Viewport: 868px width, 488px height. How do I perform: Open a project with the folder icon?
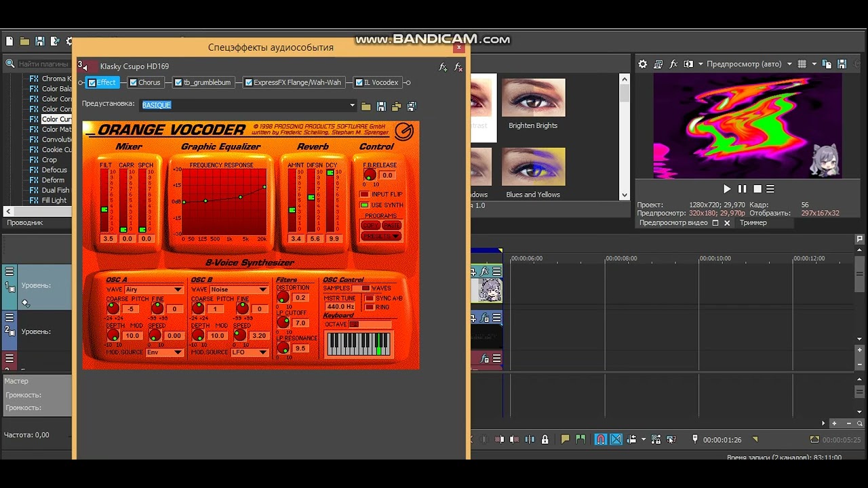point(24,41)
